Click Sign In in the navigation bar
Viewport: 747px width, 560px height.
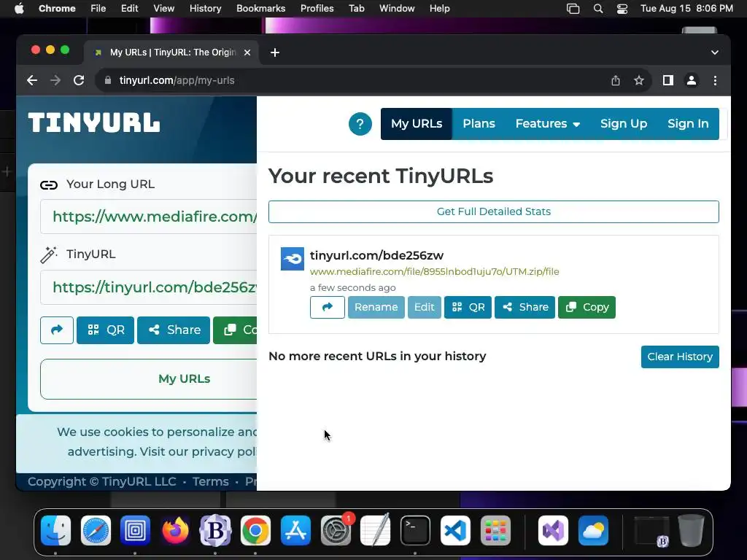point(688,124)
